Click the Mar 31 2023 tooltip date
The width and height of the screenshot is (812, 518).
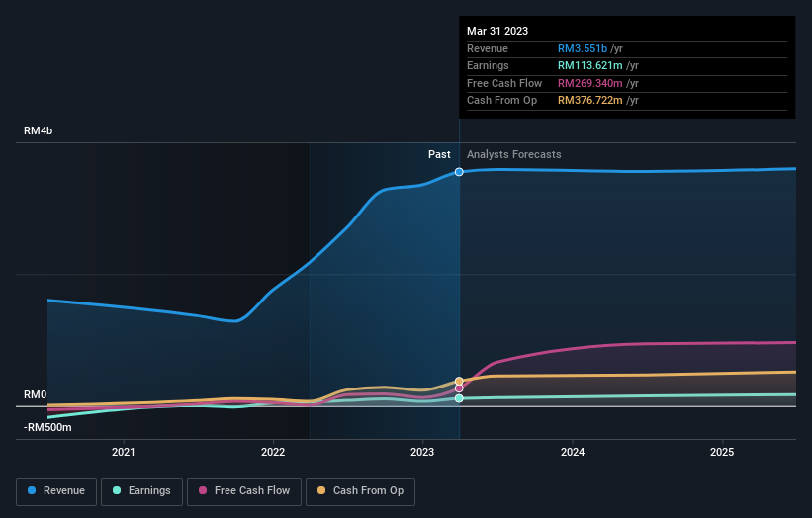(x=497, y=31)
